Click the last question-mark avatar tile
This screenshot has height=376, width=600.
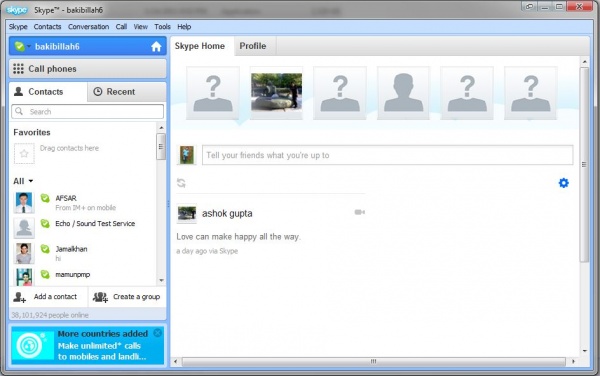pyautogui.click(x=530, y=93)
